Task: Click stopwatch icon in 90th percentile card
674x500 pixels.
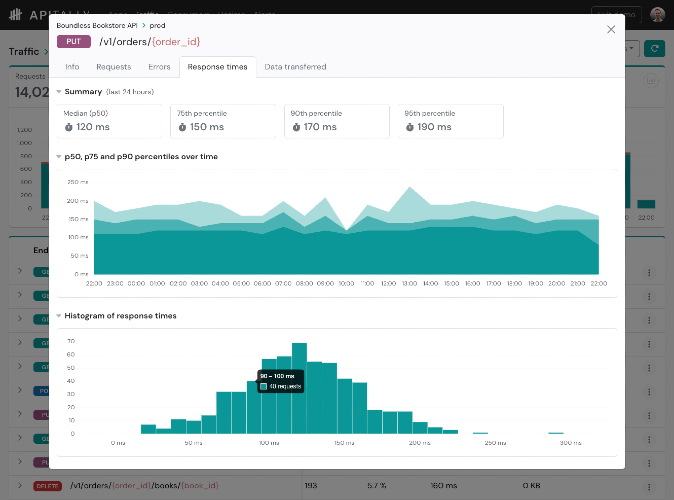Action: [296, 127]
